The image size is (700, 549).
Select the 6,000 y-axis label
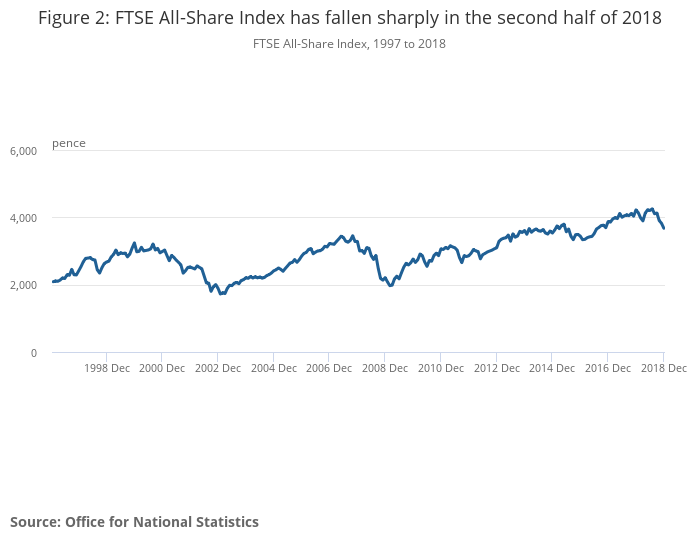23,151
